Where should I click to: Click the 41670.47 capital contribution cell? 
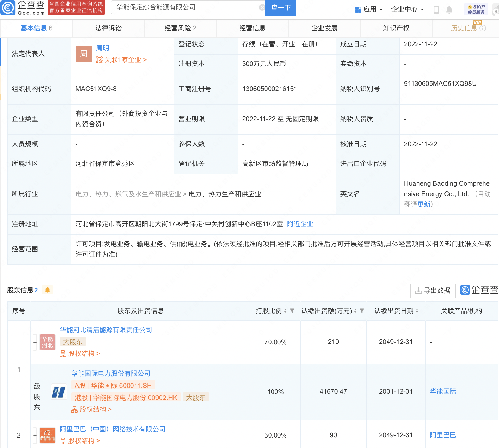coord(333,391)
